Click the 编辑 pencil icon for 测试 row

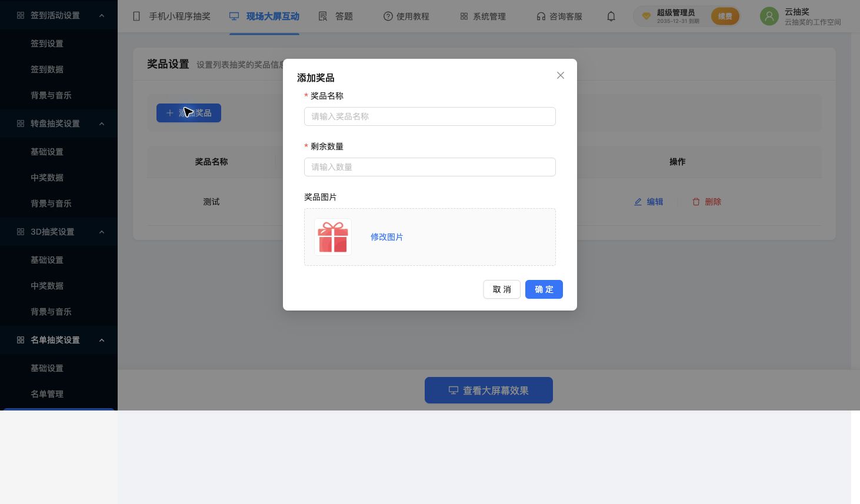[638, 202]
